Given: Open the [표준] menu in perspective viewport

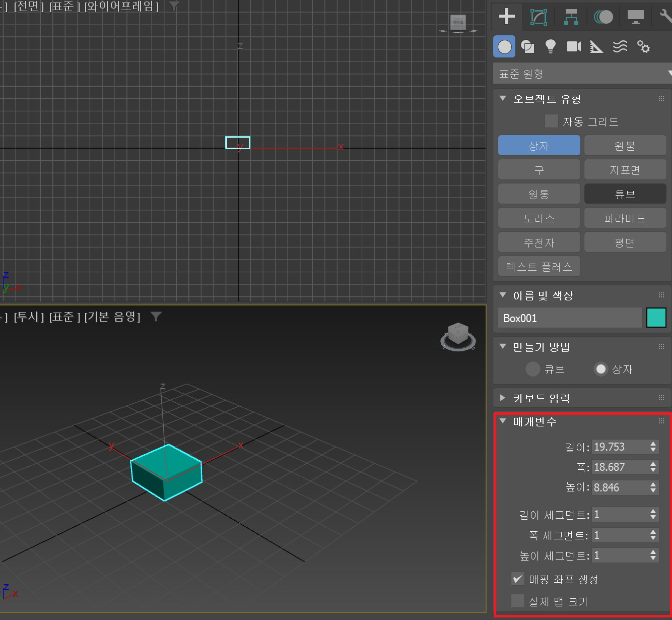Looking at the screenshot, I should click(x=64, y=317).
